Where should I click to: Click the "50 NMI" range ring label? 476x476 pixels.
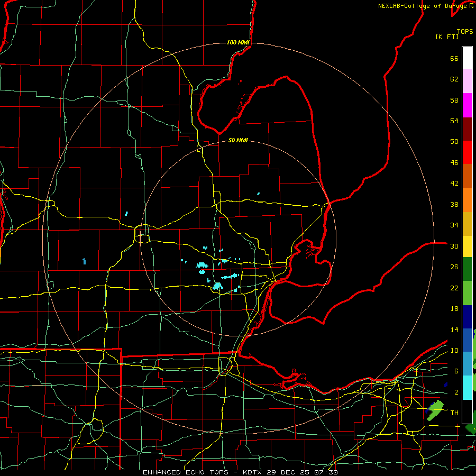coord(238,140)
